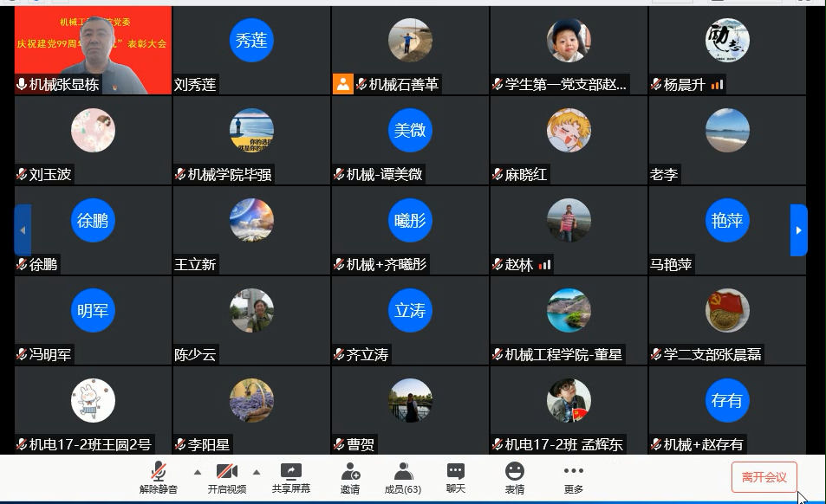
Task: Open the 邀请 invite icon
Action: pos(350,477)
